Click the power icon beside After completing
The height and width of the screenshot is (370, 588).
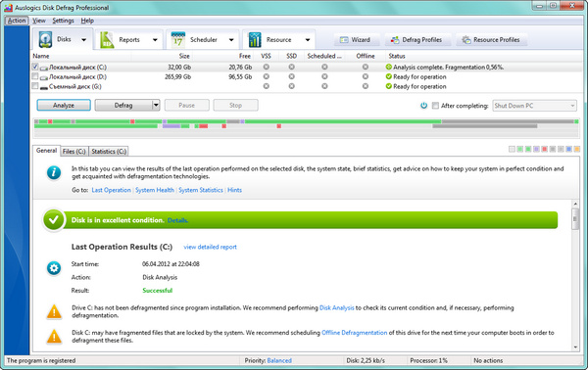423,106
